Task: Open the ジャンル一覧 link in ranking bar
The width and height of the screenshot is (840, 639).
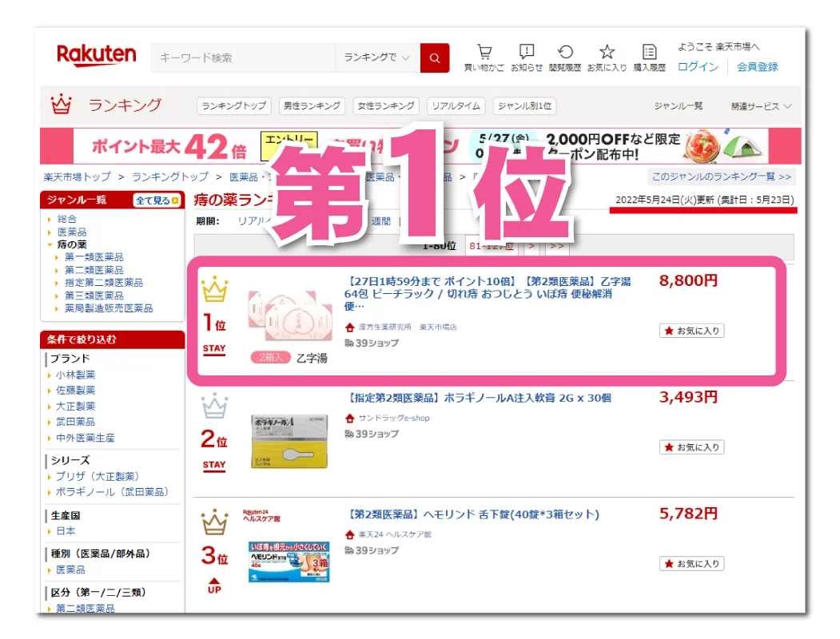Action: point(679,106)
